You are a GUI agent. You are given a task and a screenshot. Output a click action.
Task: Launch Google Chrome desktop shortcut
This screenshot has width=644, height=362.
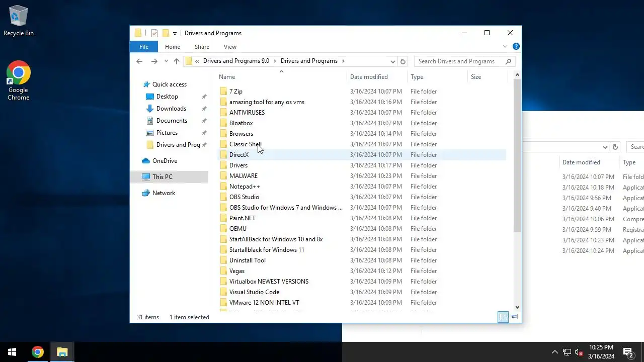[19, 80]
